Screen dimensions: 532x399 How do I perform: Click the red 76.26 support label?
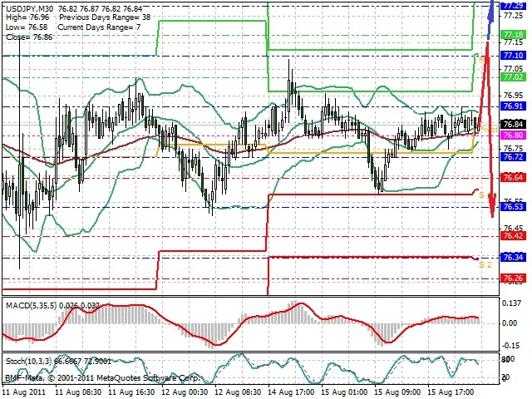[x=513, y=278]
